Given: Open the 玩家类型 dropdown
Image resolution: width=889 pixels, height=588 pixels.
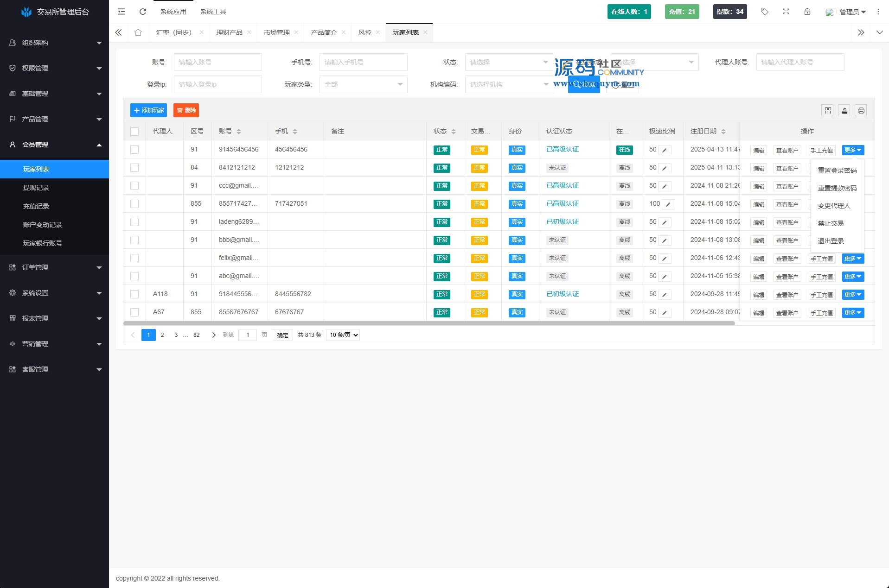Looking at the screenshot, I should click(363, 84).
